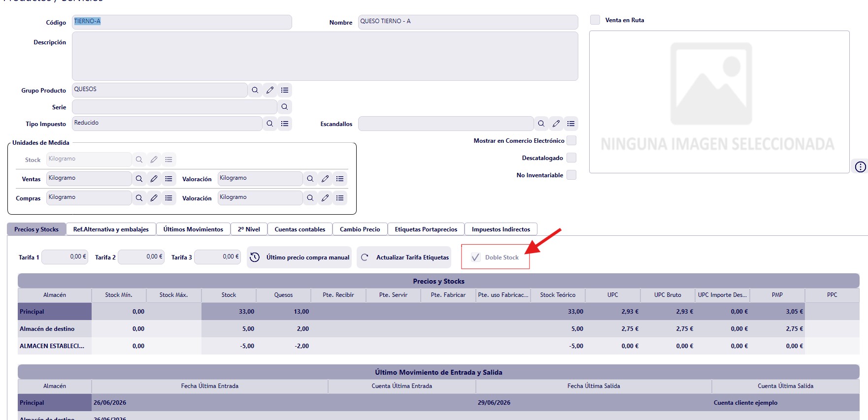
Task: Select ALMACEN ESTABLECI... stock row
Action: 438,346
